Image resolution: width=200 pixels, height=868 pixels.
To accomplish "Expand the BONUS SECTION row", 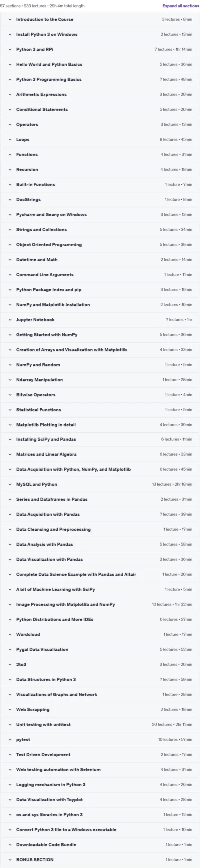I will pyautogui.click(x=100, y=859).
